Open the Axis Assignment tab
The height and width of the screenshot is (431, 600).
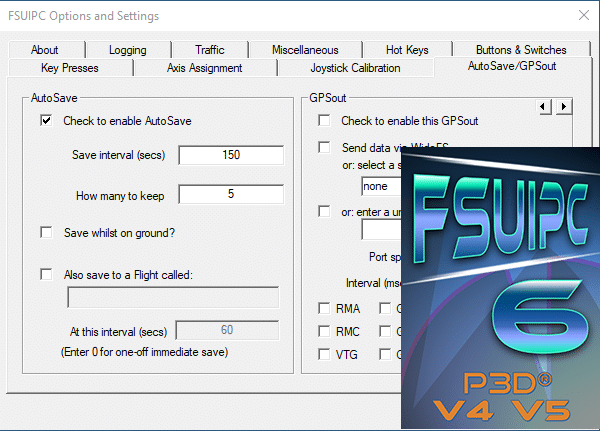204,68
